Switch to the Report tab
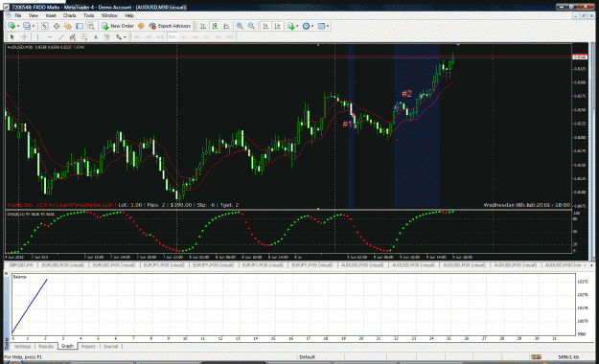 tap(88, 347)
